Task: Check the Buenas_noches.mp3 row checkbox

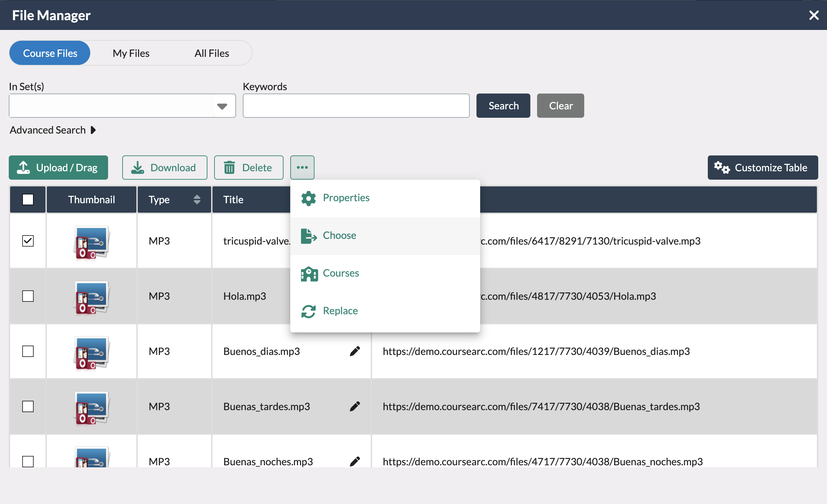Action: [28, 461]
